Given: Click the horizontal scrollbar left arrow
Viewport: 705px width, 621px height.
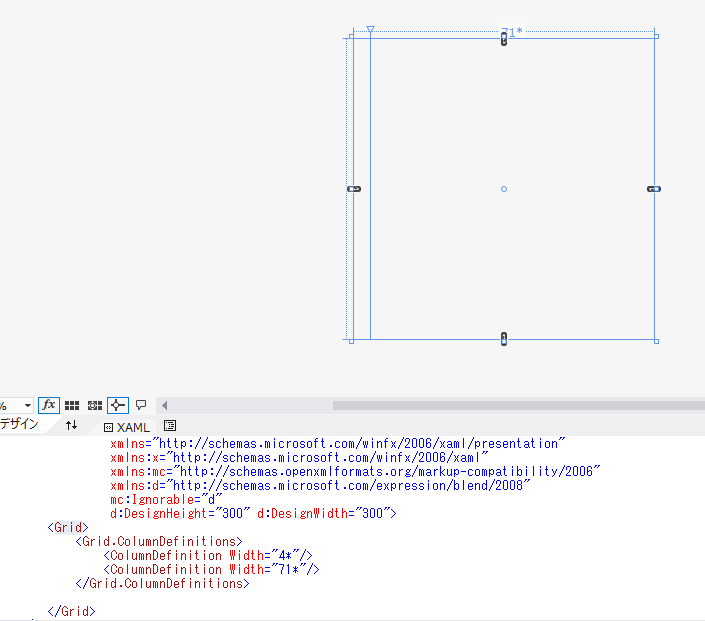Looking at the screenshot, I should pyautogui.click(x=165, y=406).
